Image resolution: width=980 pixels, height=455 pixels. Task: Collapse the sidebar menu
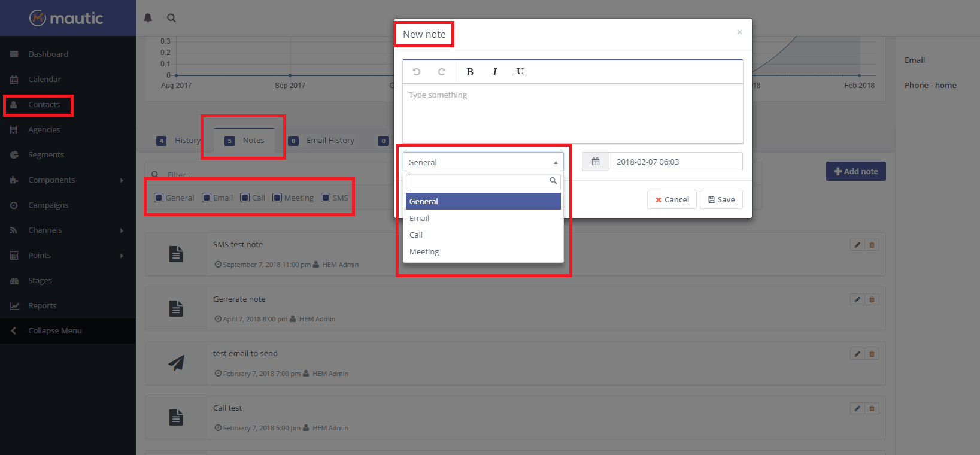pos(68,330)
